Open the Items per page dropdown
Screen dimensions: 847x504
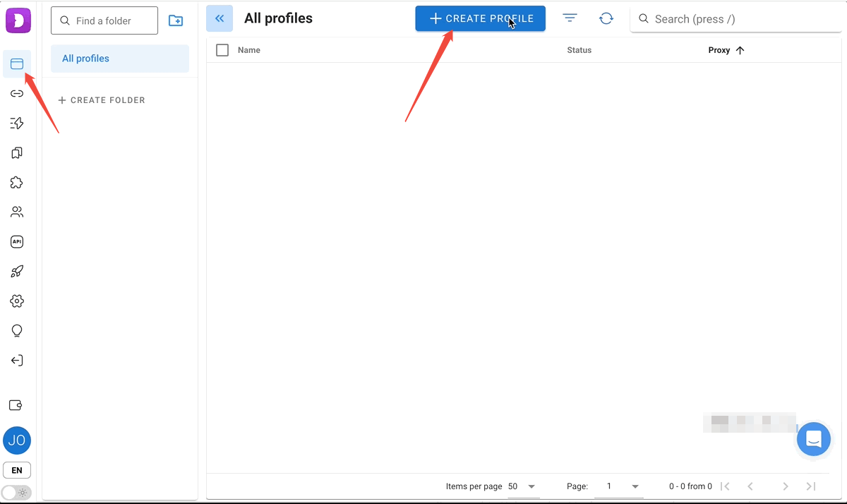522,486
